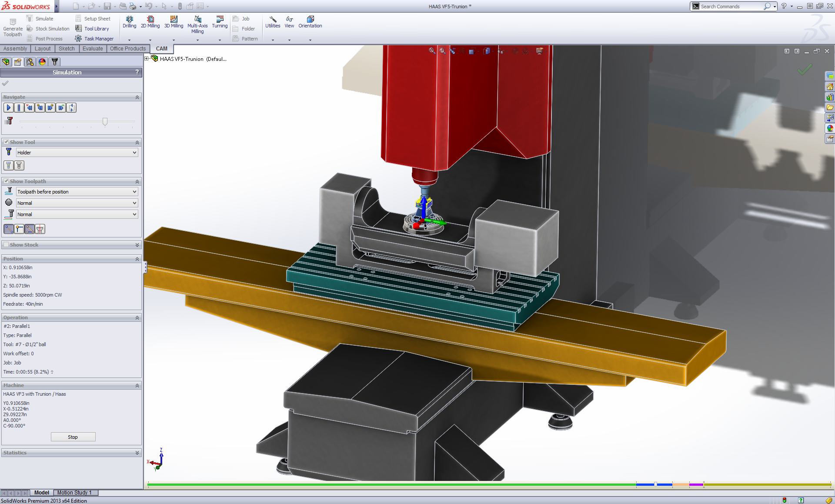Pause the simulation
The width and height of the screenshot is (835, 504).
[x=19, y=107]
